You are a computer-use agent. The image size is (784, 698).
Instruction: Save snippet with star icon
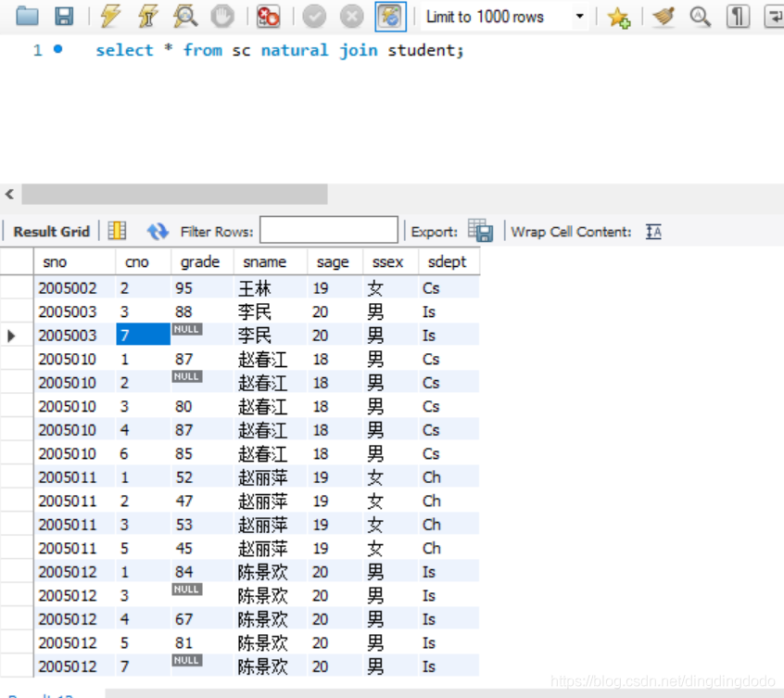(x=618, y=18)
